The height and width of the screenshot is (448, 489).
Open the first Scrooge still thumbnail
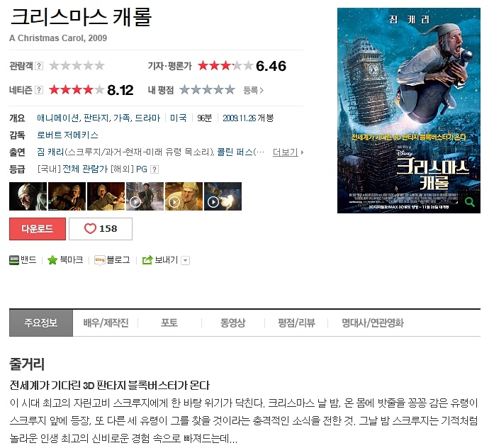tap(28, 196)
